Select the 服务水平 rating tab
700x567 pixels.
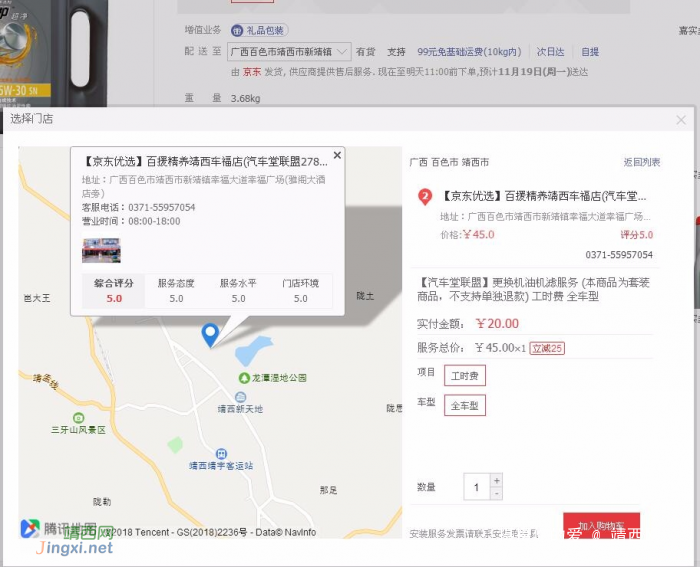[x=238, y=291]
